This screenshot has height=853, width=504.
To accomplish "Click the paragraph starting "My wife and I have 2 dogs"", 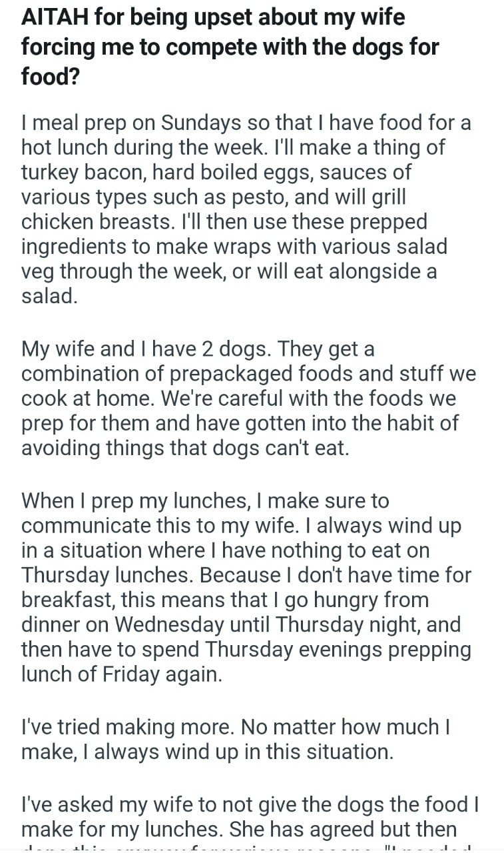I will coord(248,398).
